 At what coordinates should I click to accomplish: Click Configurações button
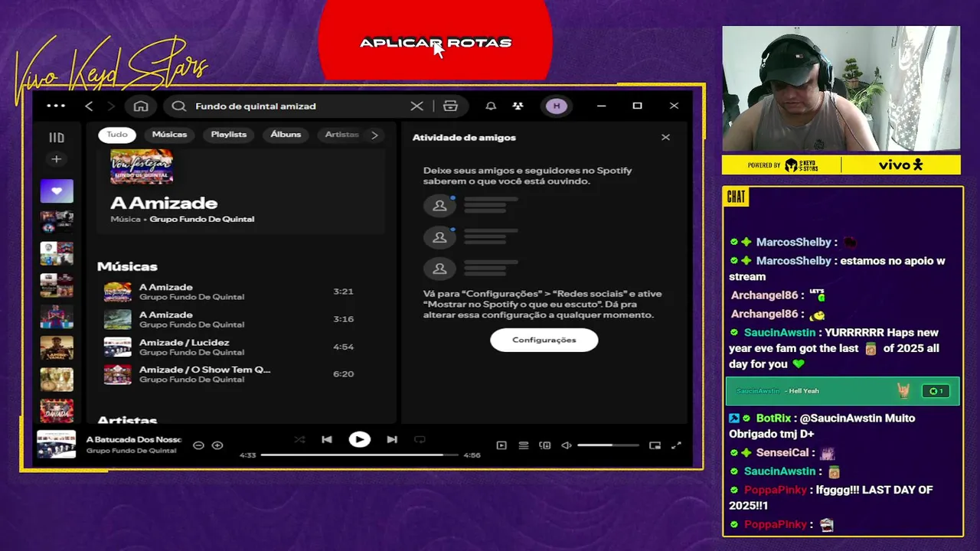point(544,340)
